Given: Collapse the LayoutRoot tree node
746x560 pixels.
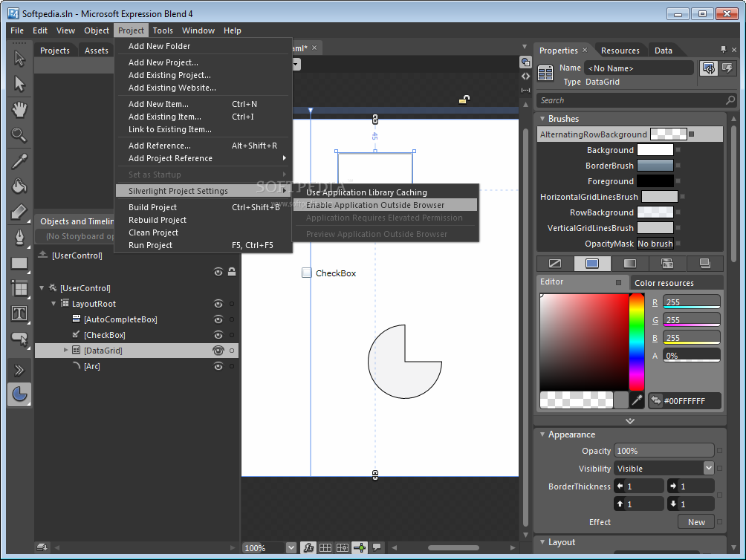Looking at the screenshot, I should (53, 303).
